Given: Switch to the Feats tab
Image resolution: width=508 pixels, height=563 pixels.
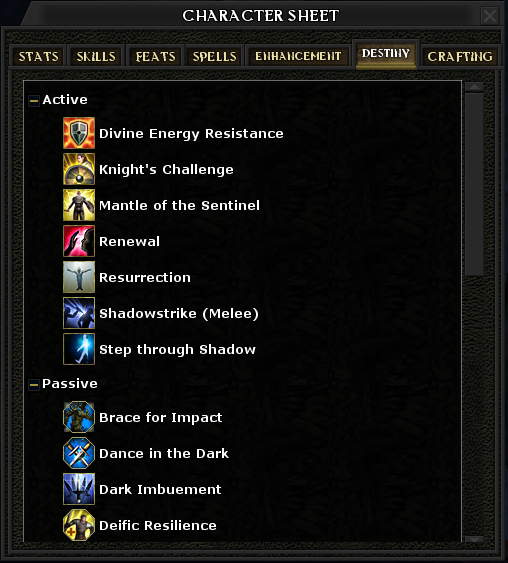Looking at the screenshot, I should [155, 56].
